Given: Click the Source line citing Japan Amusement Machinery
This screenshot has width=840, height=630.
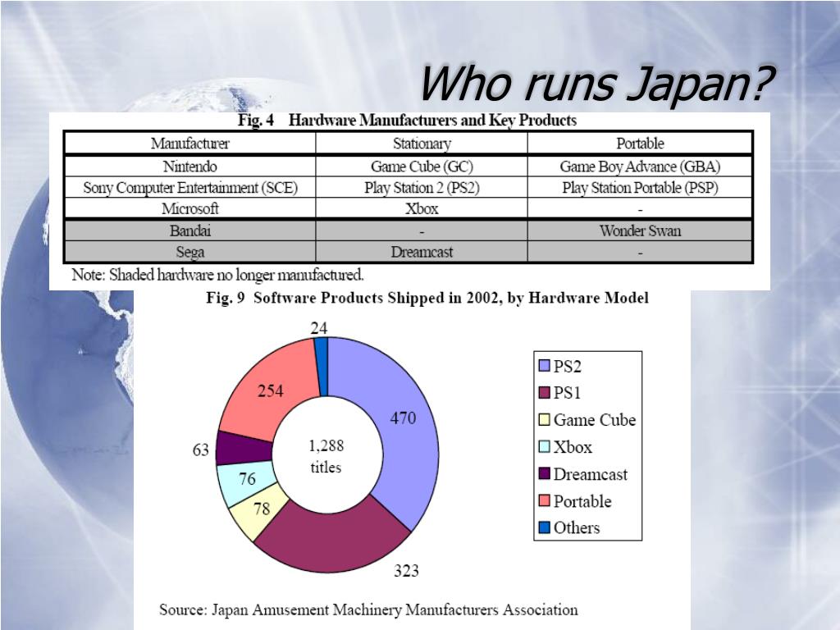Looking at the screenshot, I should point(368,609).
